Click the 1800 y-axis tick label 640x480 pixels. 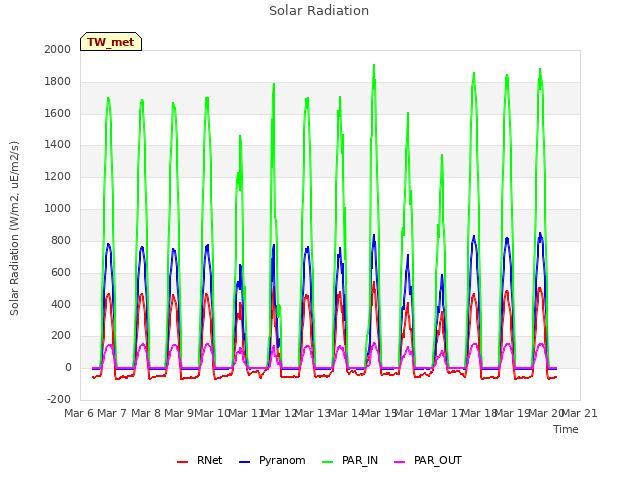click(x=58, y=82)
